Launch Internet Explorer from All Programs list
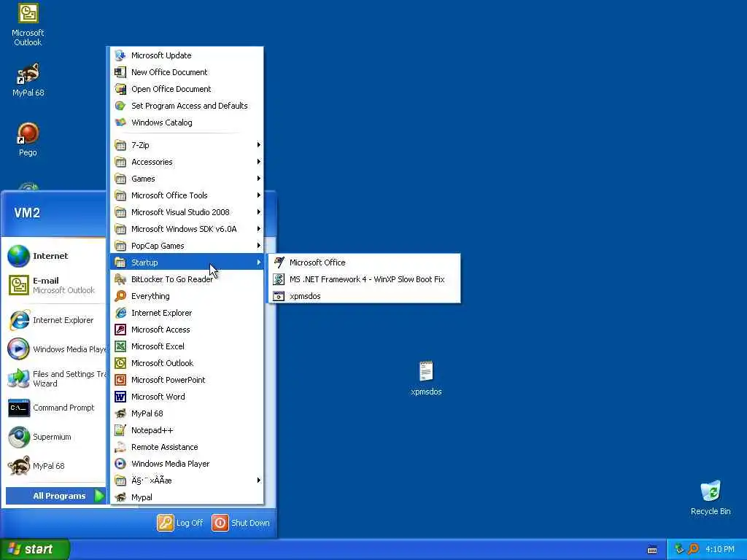Screen dimensions: 747x560 point(187,313)
